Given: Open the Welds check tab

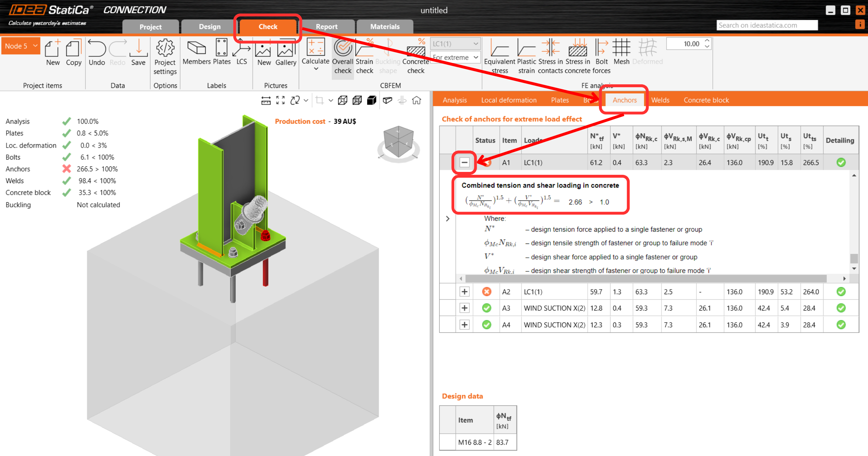Looking at the screenshot, I should 660,100.
